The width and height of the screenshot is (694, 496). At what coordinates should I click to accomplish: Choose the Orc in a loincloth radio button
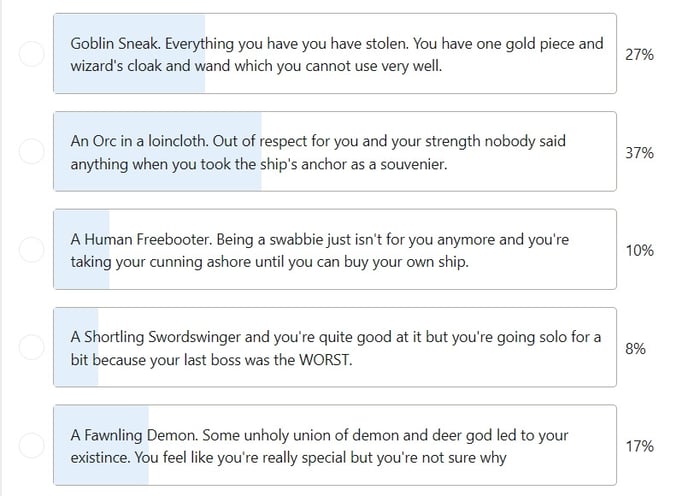click(x=31, y=151)
